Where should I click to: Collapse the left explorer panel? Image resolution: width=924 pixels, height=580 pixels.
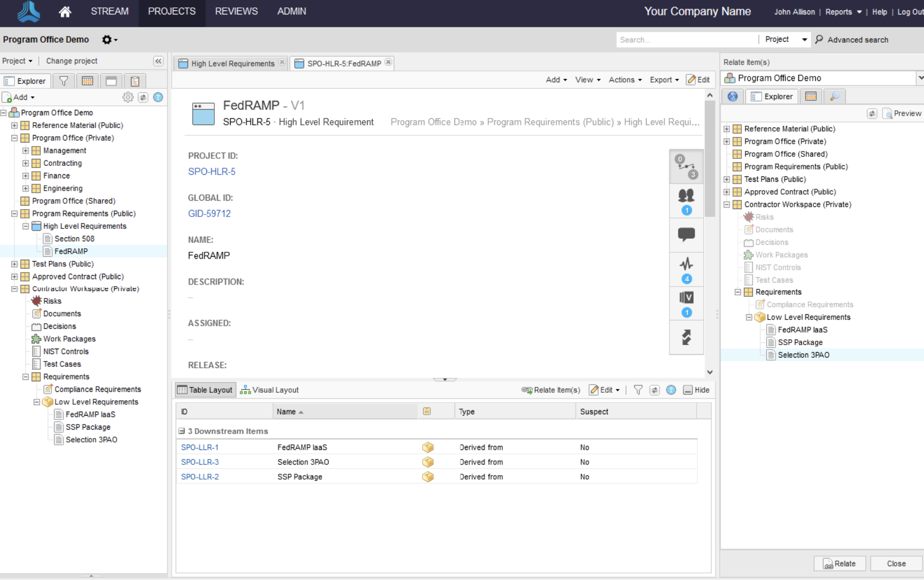[x=158, y=61]
